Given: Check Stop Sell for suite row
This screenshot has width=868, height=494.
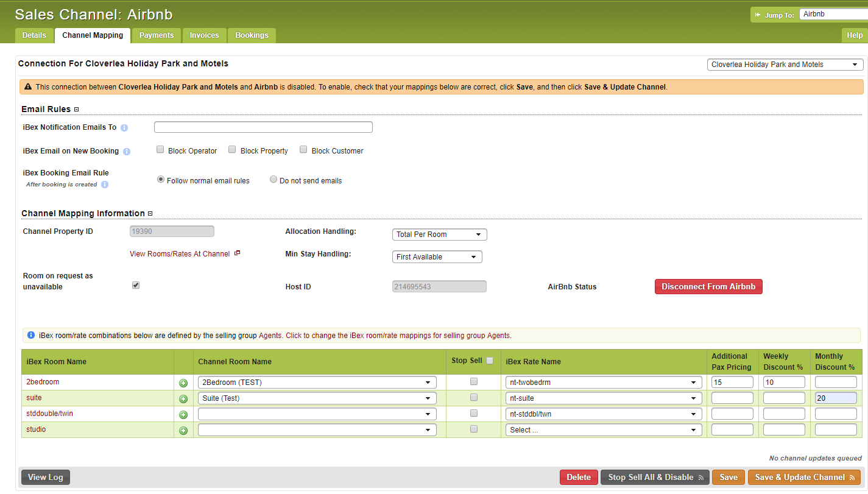Looking at the screenshot, I should point(474,397).
